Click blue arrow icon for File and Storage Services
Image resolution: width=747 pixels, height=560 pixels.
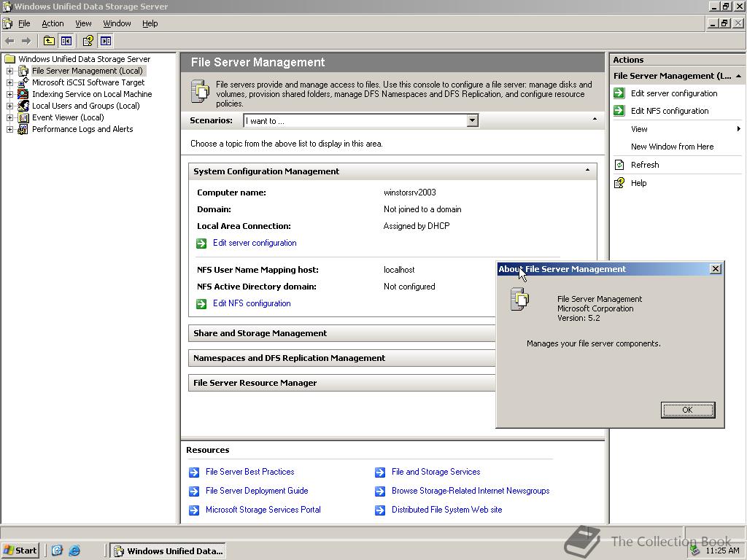coord(379,472)
